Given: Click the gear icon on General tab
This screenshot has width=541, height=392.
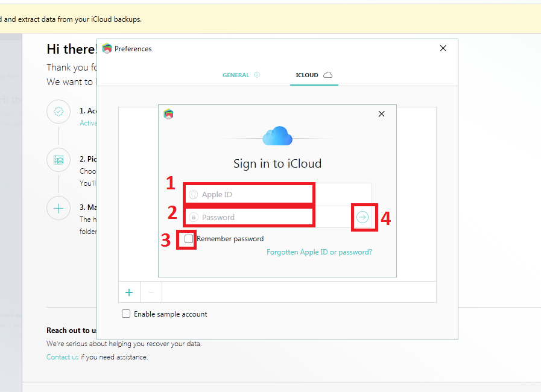Looking at the screenshot, I should pyautogui.click(x=257, y=75).
